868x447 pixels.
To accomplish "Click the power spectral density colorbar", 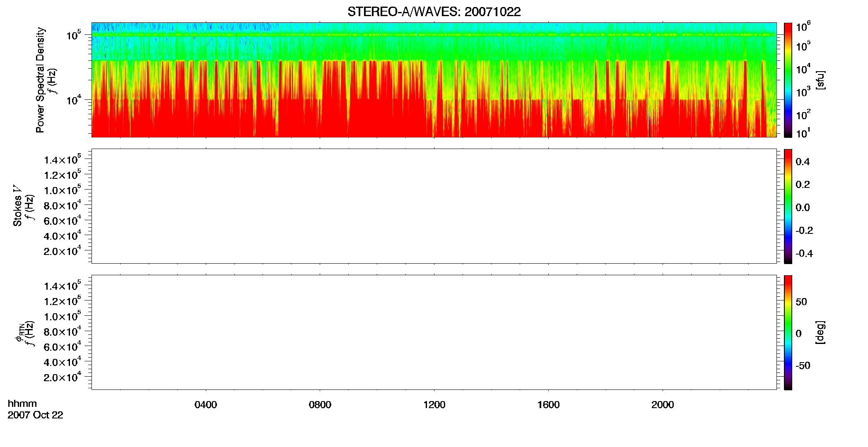I will click(788, 80).
